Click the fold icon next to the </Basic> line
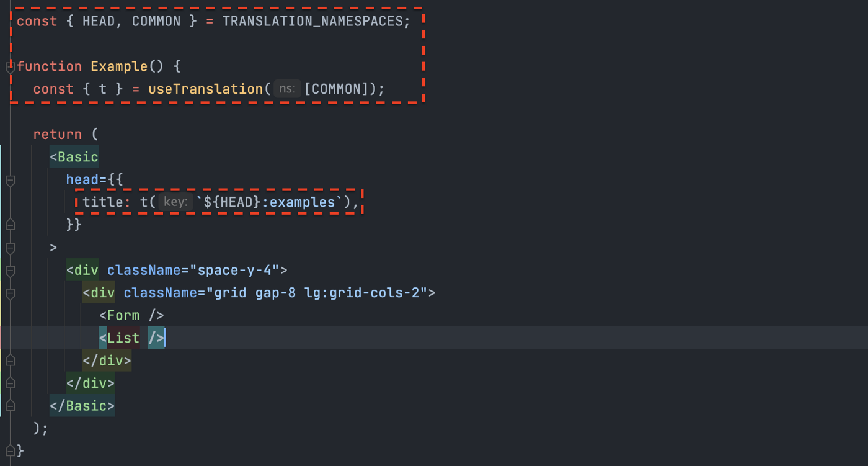The height and width of the screenshot is (466, 868). pyautogui.click(x=10, y=405)
